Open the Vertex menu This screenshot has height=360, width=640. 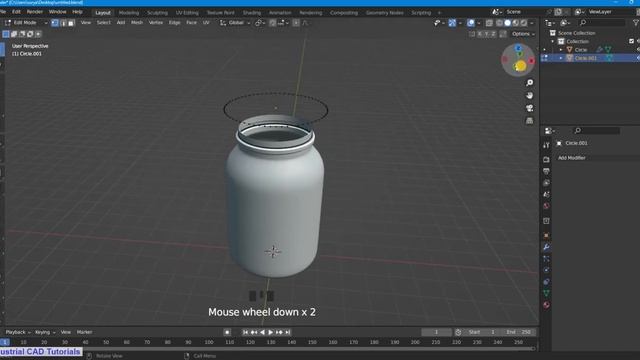156,23
